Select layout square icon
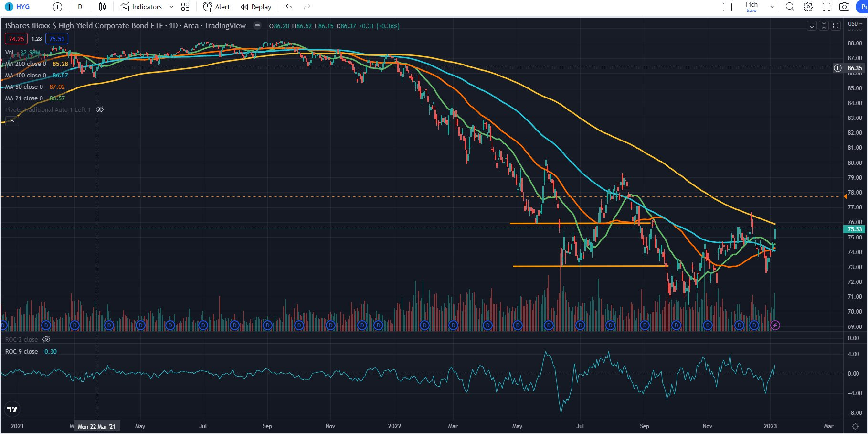868x434 pixels. 727,7
